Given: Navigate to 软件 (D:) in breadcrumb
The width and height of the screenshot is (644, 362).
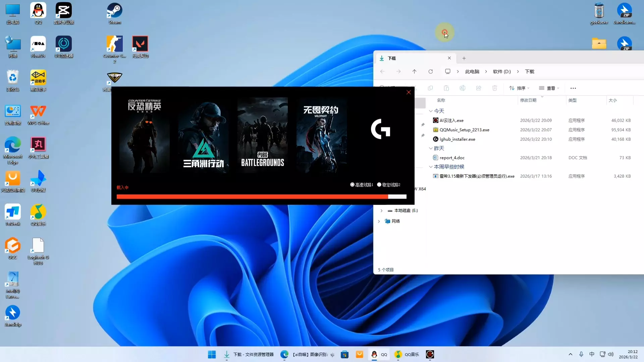Looking at the screenshot, I should [x=502, y=71].
